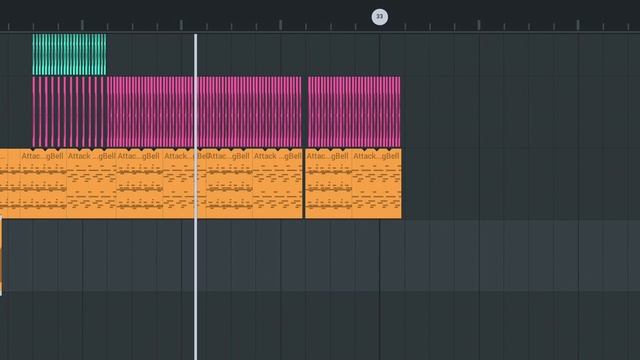Select the Attack ...gBell clip ending before the gap
This screenshot has width=640, height=360.
pos(278,184)
